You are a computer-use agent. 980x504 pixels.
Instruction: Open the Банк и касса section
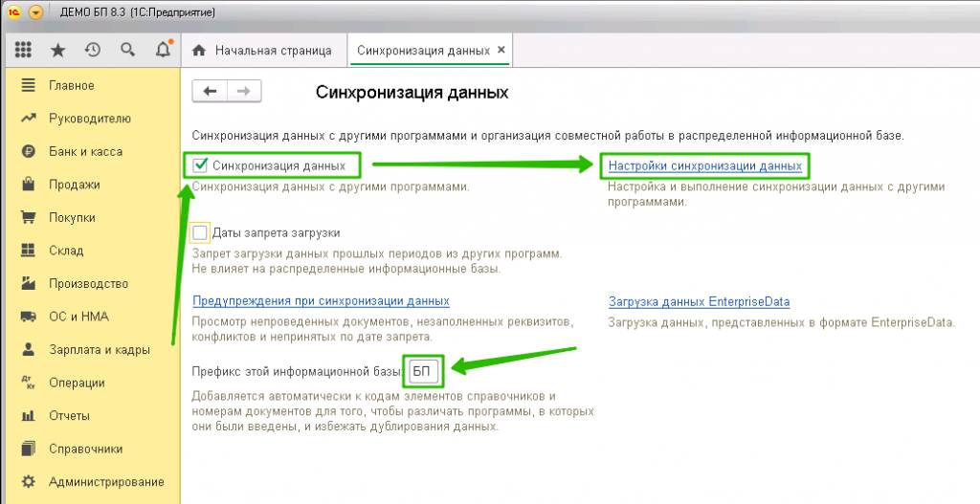point(85,151)
